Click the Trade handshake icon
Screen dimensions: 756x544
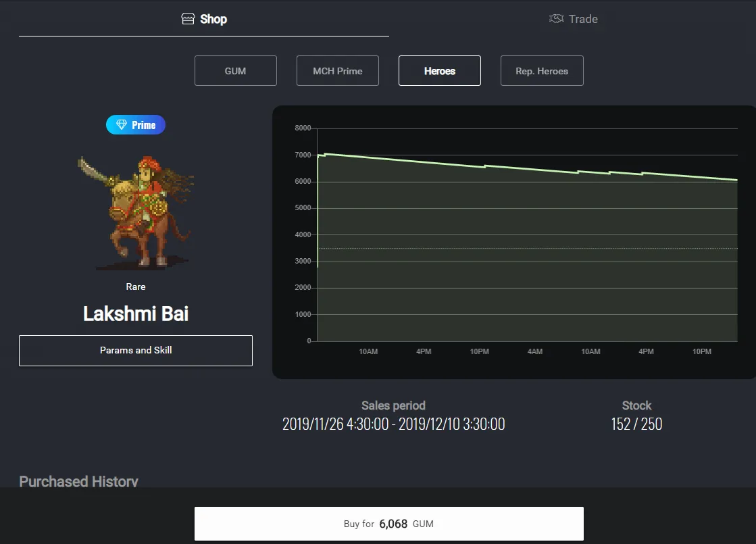(557, 19)
